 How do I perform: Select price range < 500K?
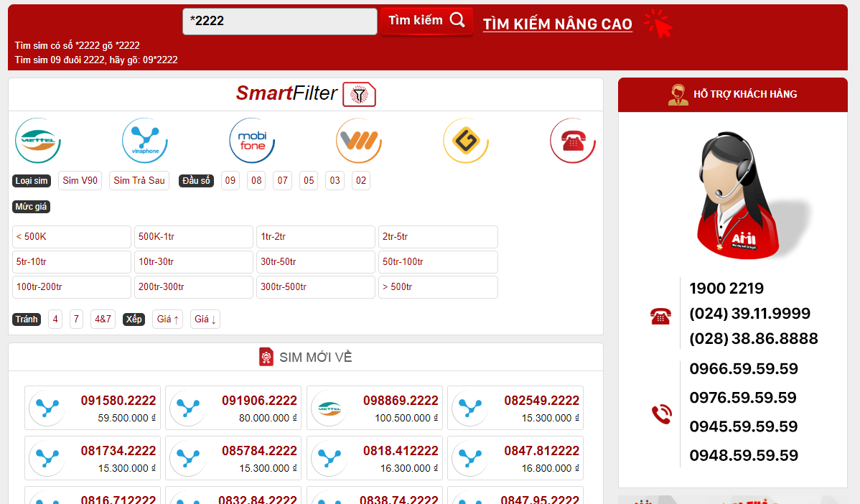pyautogui.click(x=72, y=237)
